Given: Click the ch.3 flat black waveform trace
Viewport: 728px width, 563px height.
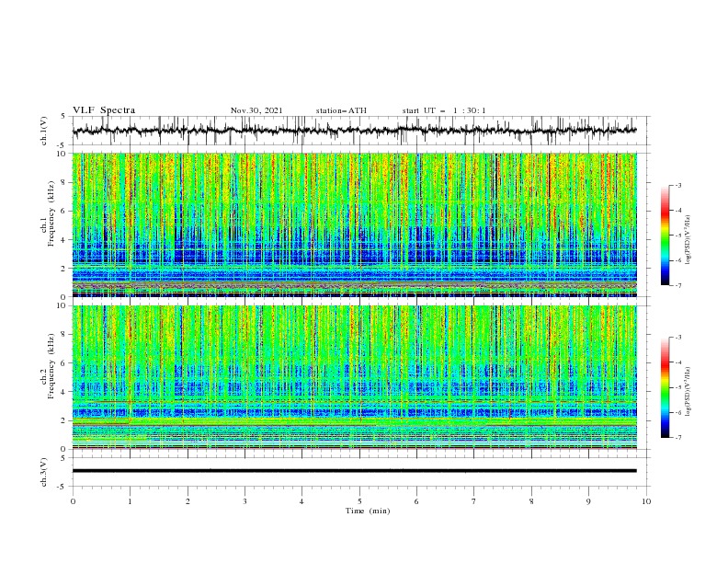Looking at the screenshot, I should pos(355,471).
